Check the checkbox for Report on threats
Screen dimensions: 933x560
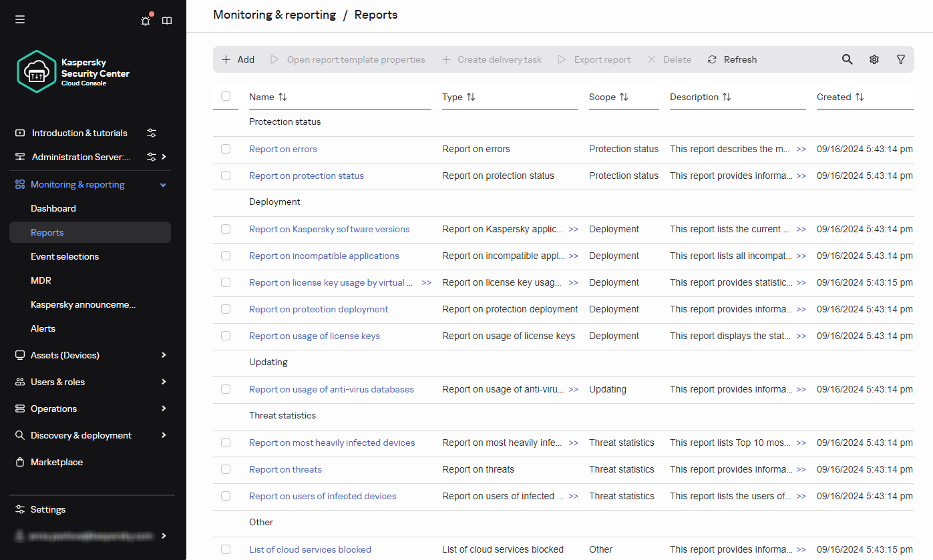[226, 469]
